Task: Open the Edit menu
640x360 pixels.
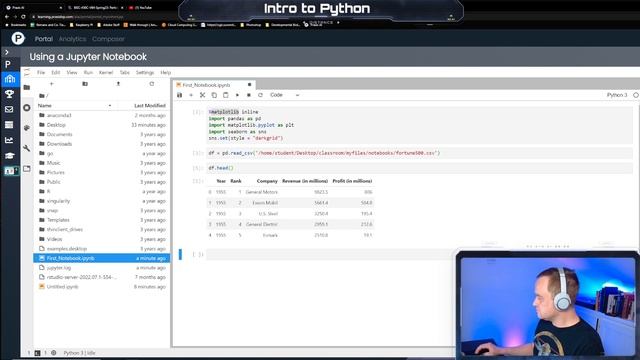Action: pyautogui.click(x=56, y=72)
